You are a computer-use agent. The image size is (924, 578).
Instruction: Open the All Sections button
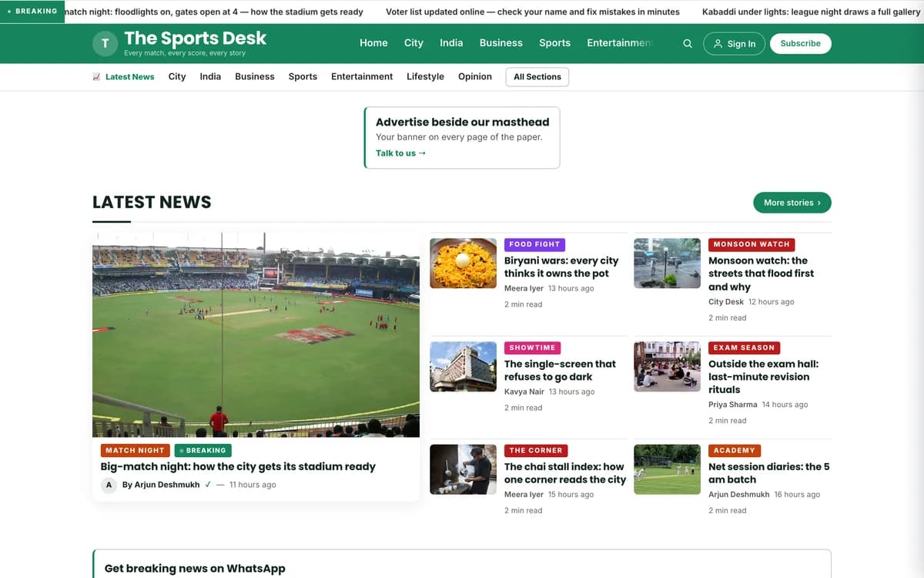pyautogui.click(x=537, y=77)
